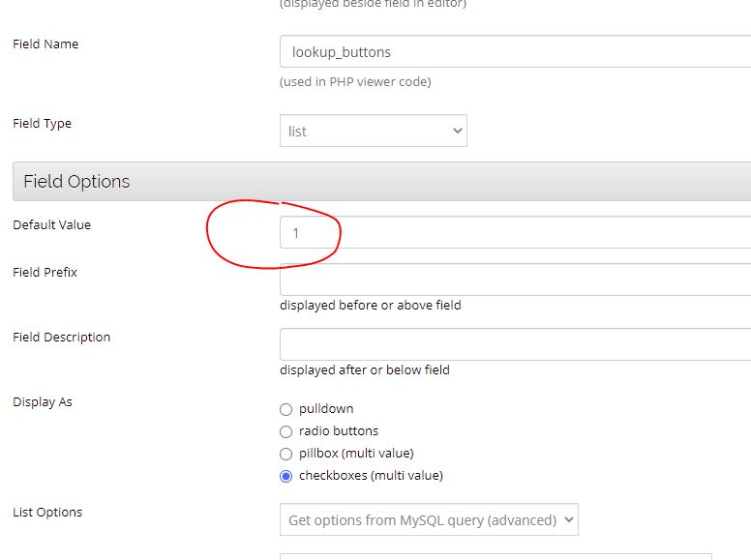Viewport: 751px width, 560px height.
Task: Select checkboxes (multi value) radio option
Action: pos(285,476)
